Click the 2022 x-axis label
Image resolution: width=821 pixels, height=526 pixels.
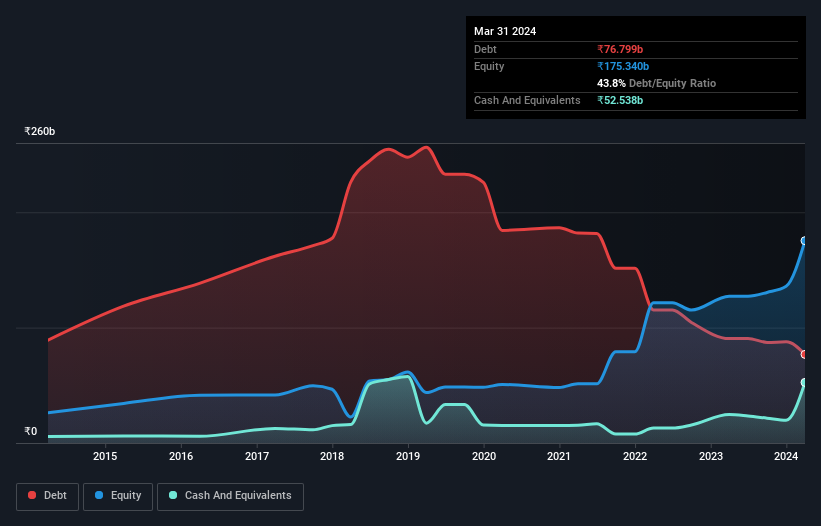[635, 456]
